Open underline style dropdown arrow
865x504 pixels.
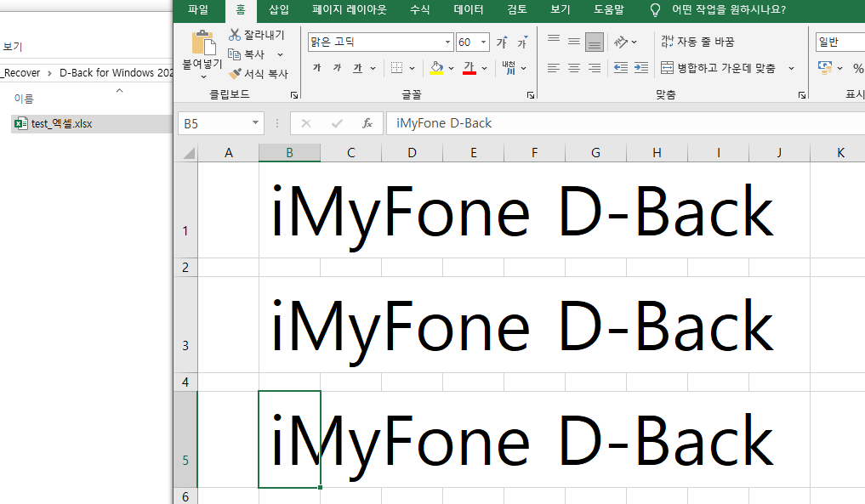[x=373, y=68]
